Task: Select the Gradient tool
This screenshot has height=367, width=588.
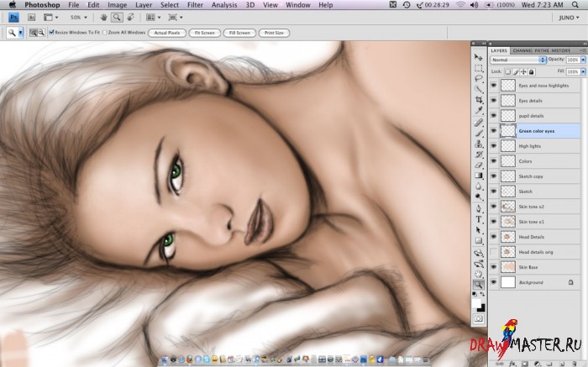Action: (x=478, y=176)
